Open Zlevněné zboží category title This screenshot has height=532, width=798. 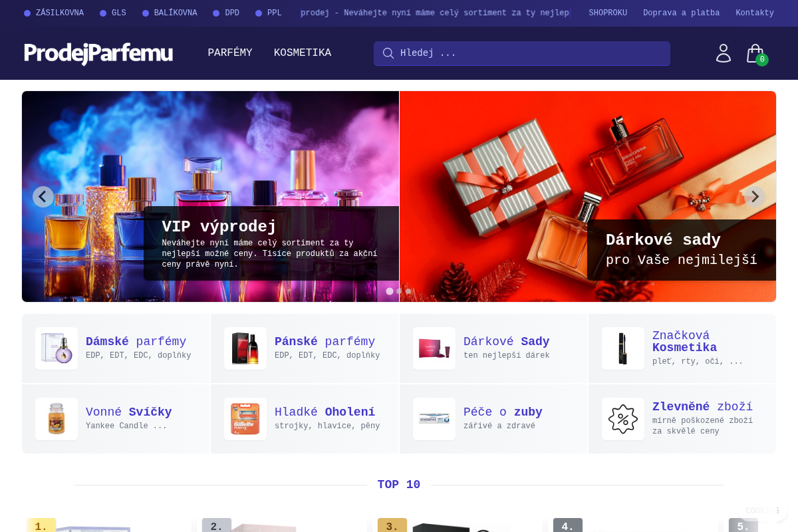702,407
